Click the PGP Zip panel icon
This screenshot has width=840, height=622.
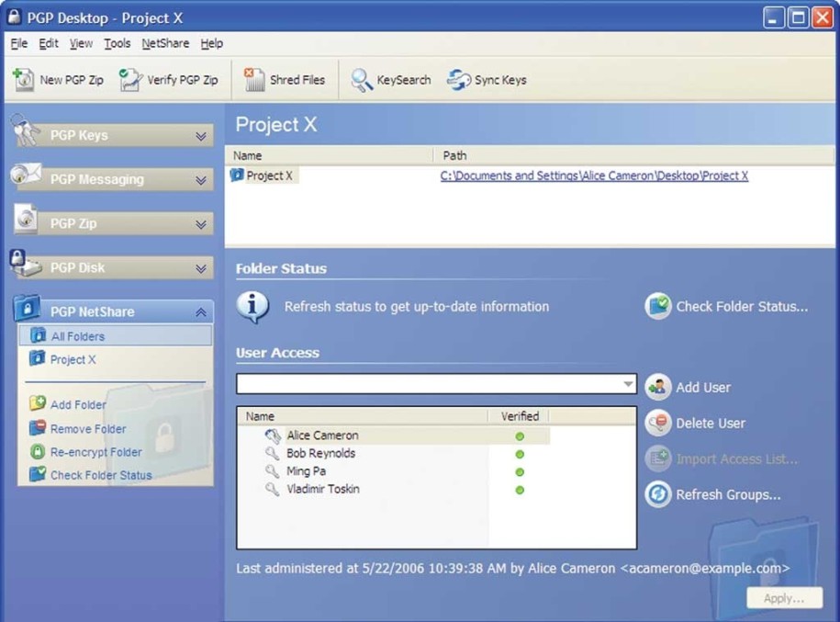point(26,219)
